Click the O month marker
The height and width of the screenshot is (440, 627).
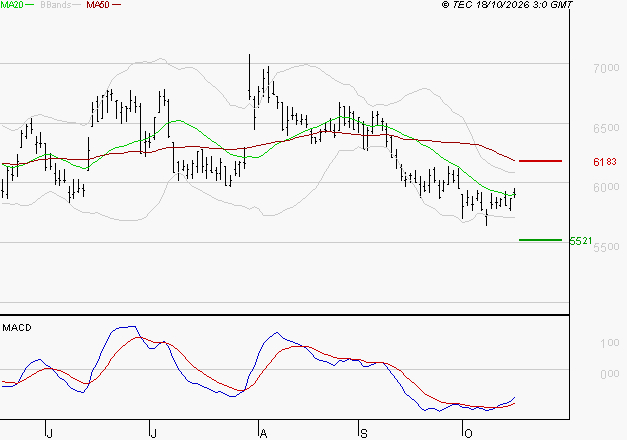(x=468, y=434)
